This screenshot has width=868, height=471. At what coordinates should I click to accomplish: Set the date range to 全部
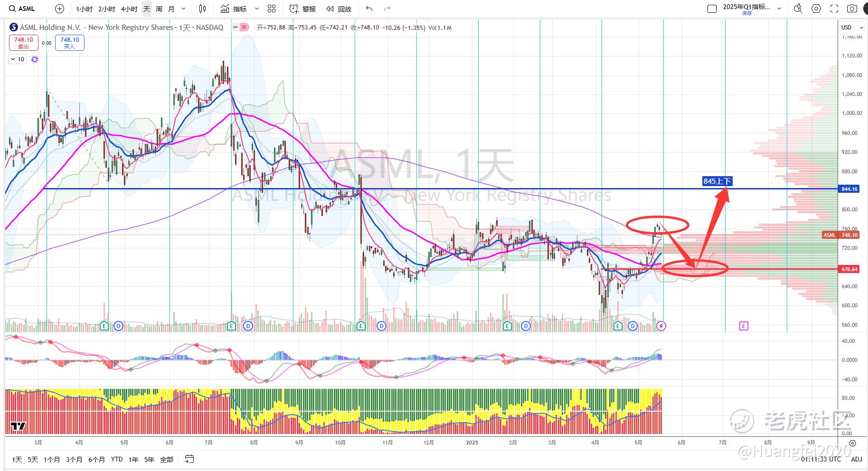(167, 459)
